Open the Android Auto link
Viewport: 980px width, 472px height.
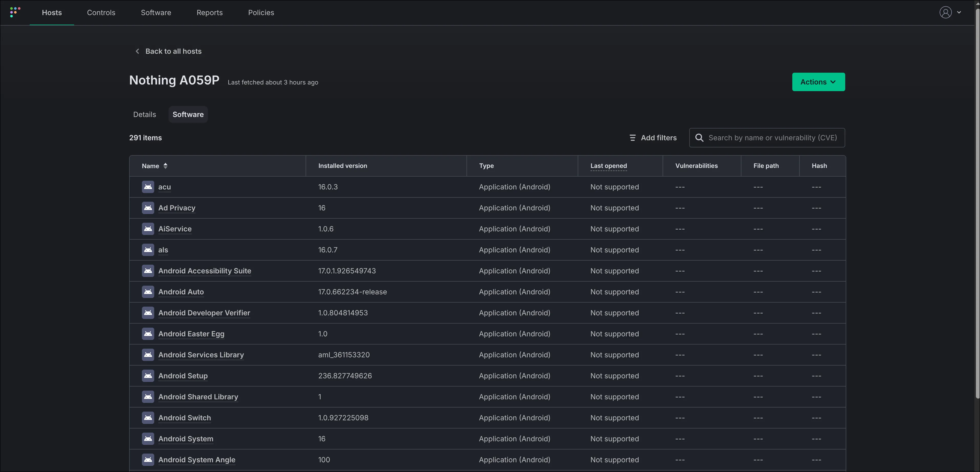click(181, 292)
